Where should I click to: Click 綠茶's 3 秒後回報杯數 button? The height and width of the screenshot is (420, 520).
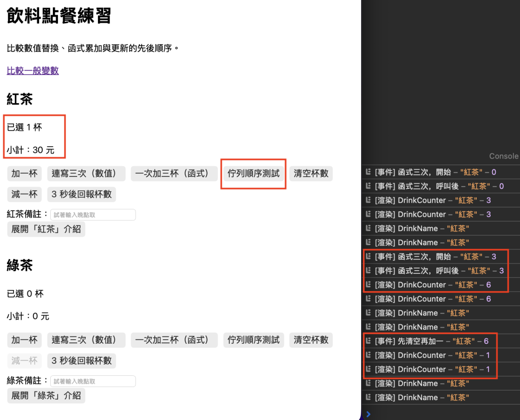pyautogui.click(x=82, y=361)
